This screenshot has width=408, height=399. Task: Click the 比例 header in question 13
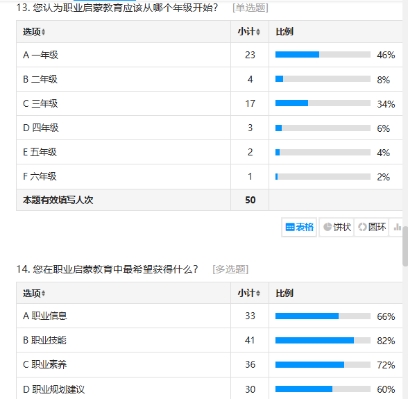(x=284, y=32)
